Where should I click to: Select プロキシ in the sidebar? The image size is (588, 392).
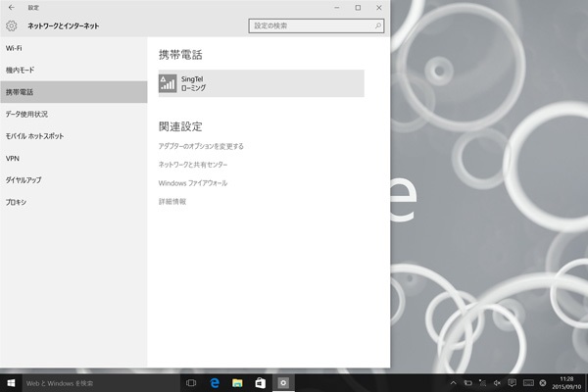tap(73, 202)
